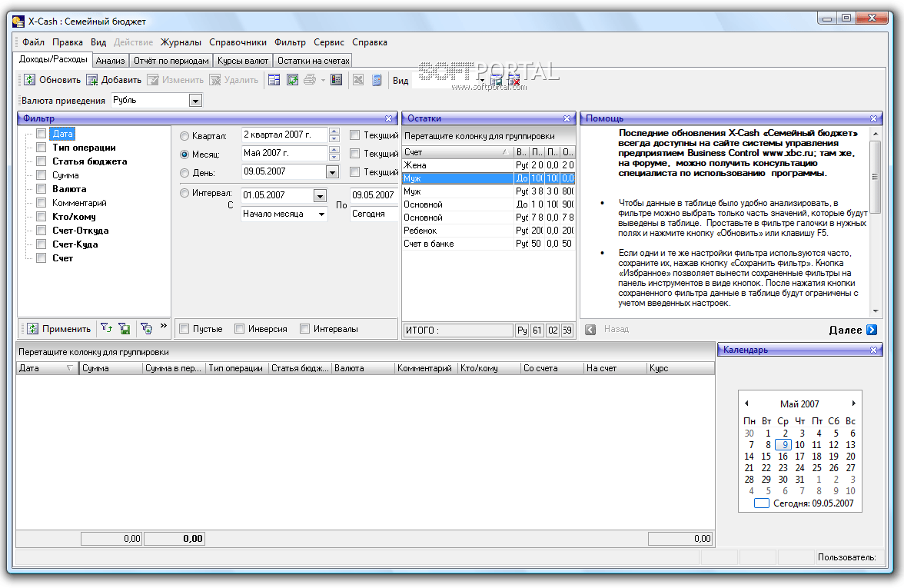Select the Квартал radio button

point(184,136)
